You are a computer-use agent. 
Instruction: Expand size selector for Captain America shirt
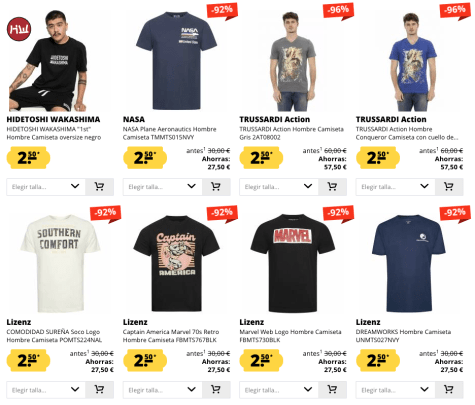tap(163, 389)
